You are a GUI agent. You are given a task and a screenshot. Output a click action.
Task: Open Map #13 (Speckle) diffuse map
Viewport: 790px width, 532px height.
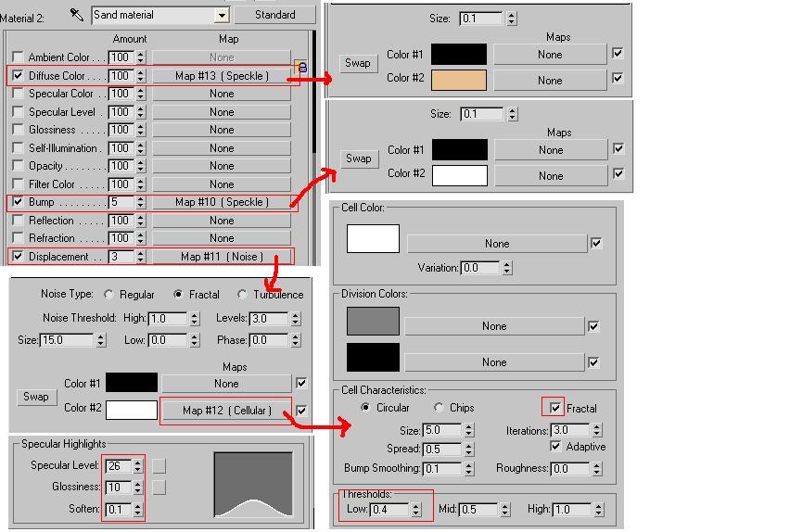tap(222, 75)
